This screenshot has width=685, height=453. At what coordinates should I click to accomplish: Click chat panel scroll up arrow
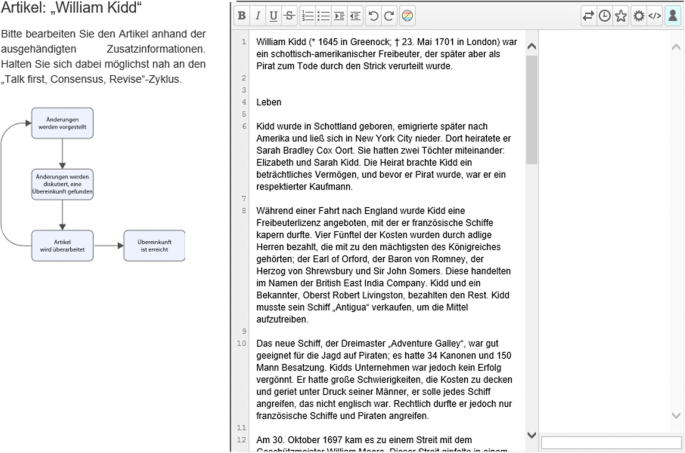[676, 46]
